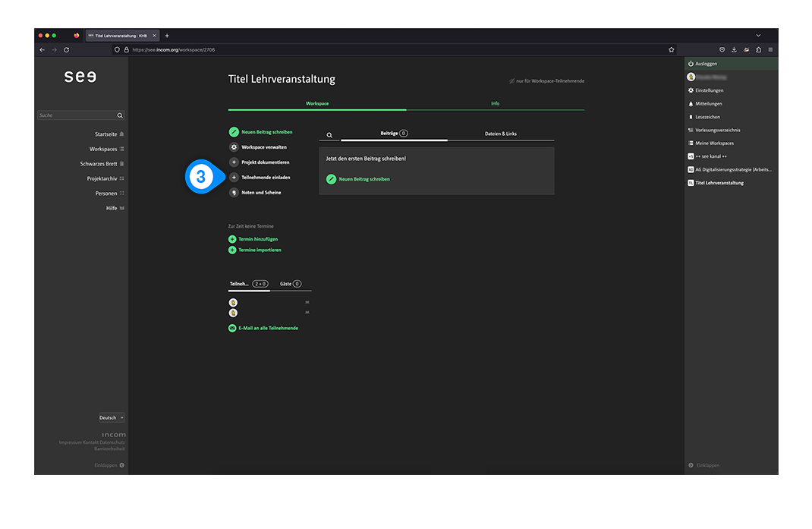Select the Gäste tab
Screen dimensions: 812x529
(290, 284)
